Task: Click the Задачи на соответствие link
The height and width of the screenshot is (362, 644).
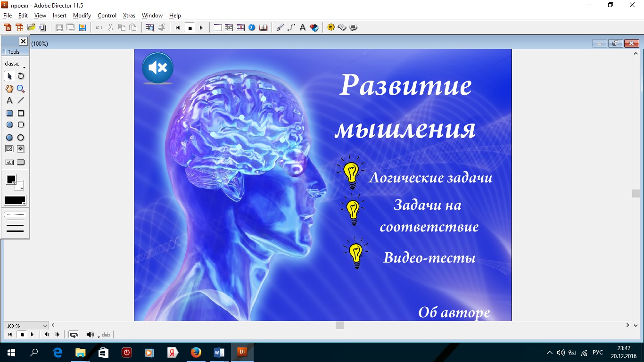Action: point(429,216)
